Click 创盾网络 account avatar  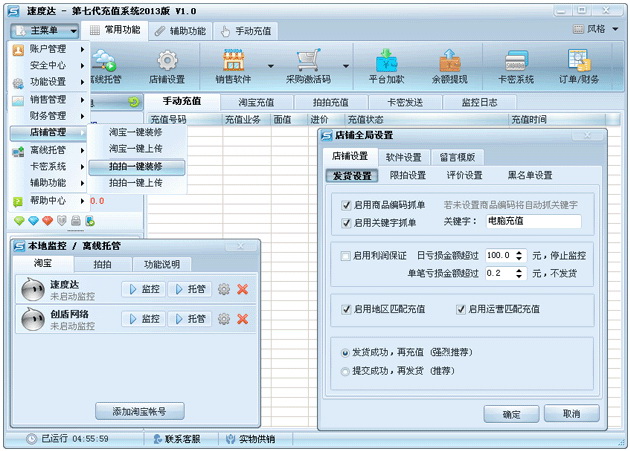pos(33,320)
